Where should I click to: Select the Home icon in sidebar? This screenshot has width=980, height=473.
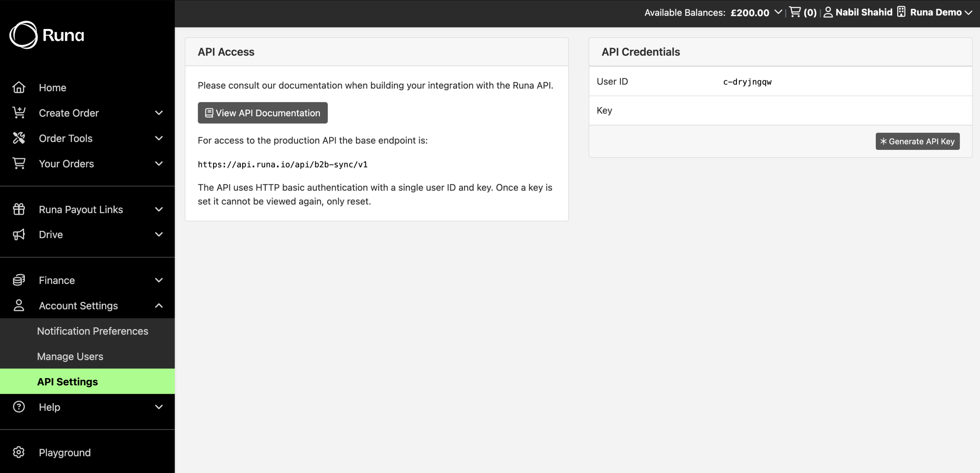point(19,87)
